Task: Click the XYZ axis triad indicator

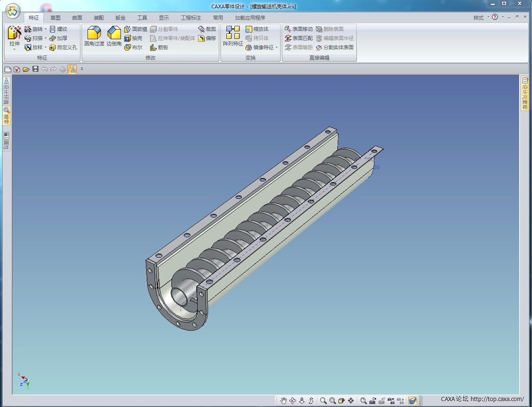Action: point(23,381)
